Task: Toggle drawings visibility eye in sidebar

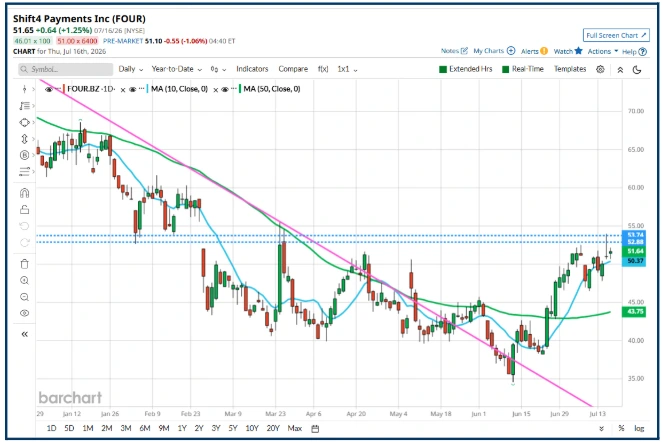Action: 24,313
